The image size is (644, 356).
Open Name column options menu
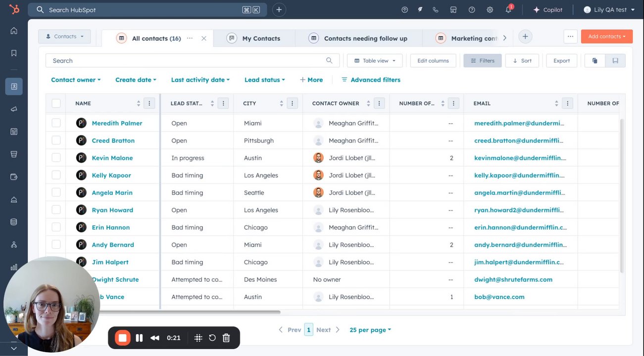click(x=149, y=103)
